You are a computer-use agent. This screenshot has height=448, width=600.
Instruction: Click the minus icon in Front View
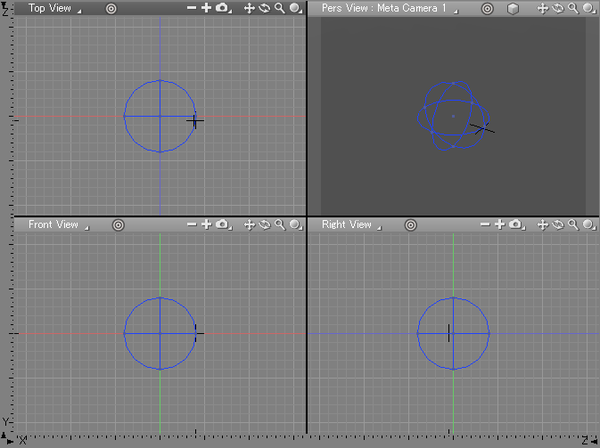pos(192,224)
